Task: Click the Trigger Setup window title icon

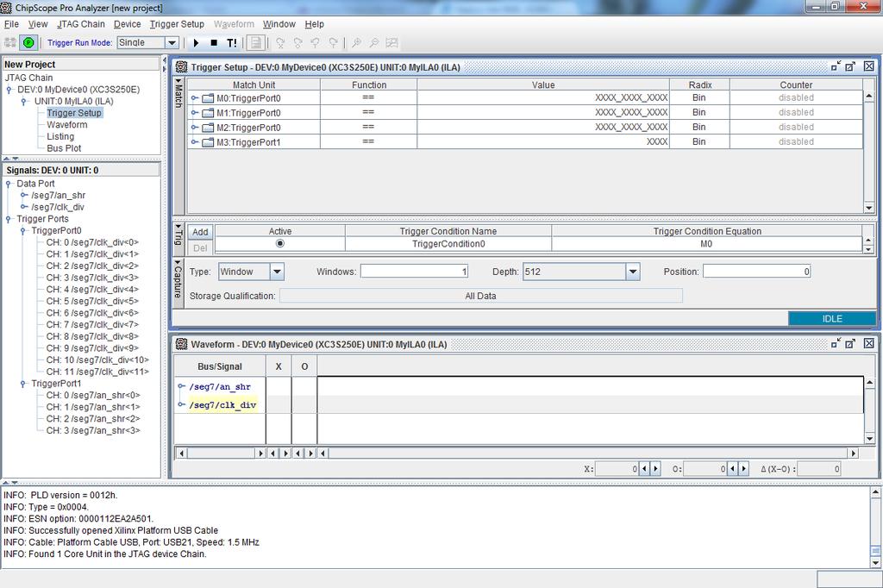Action: (x=181, y=67)
